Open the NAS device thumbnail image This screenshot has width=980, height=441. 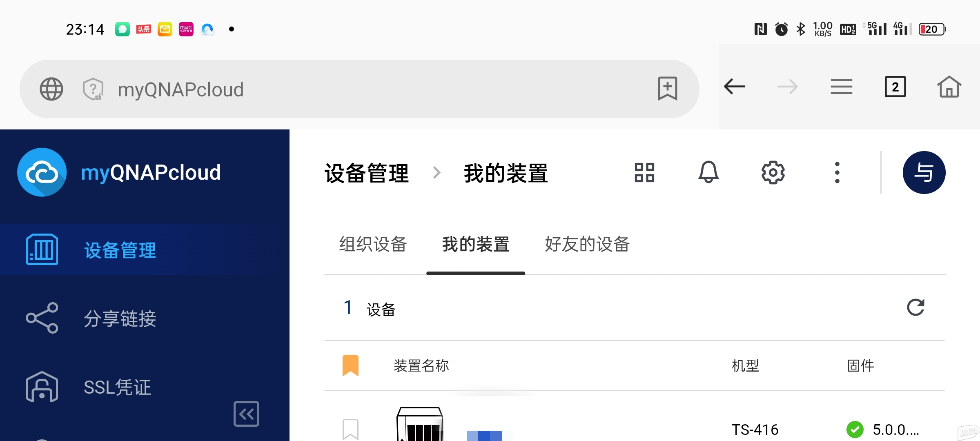coord(420,425)
